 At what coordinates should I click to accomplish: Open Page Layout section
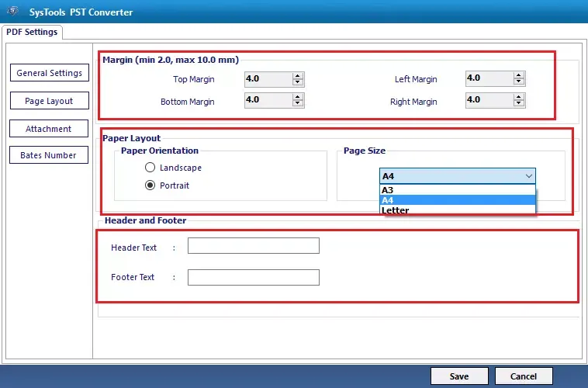pyautogui.click(x=50, y=101)
